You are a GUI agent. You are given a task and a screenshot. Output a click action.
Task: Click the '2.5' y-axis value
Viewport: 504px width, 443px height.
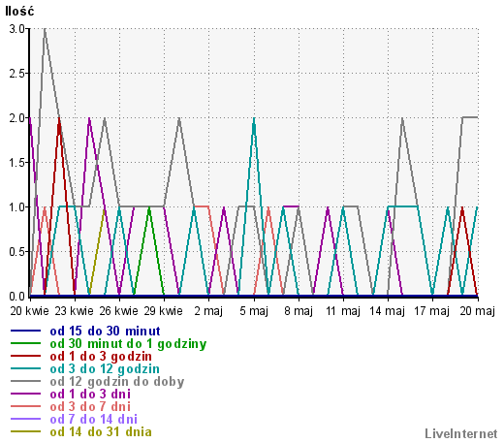click(x=17, y=74)
